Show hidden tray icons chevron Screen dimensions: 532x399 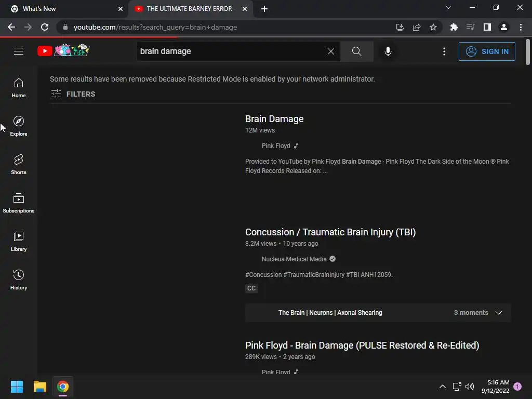[x=443, y=387]
